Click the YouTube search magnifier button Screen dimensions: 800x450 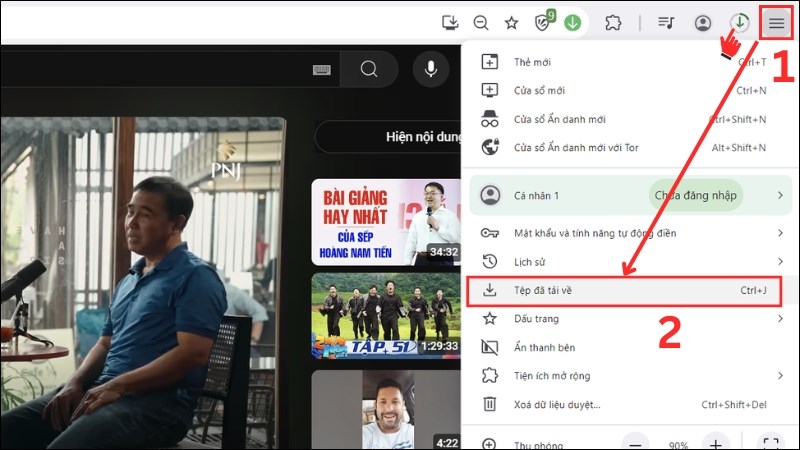coord(369,68)
